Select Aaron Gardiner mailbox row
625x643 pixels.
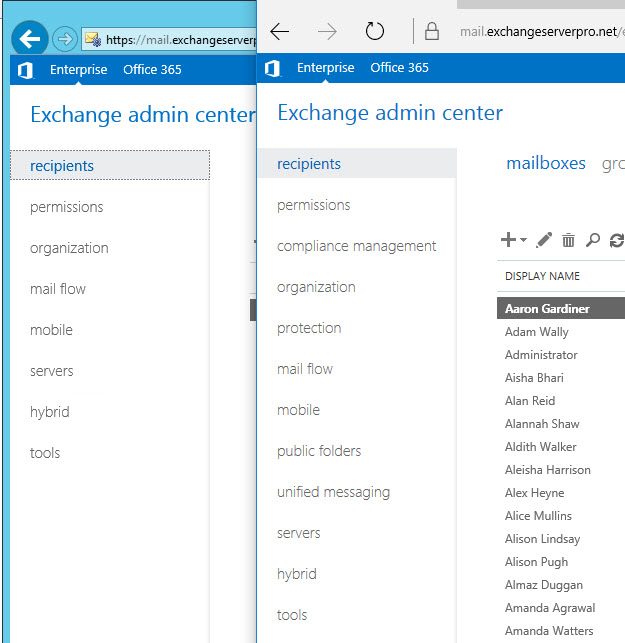pyautogui.click(x=561, y=308)
